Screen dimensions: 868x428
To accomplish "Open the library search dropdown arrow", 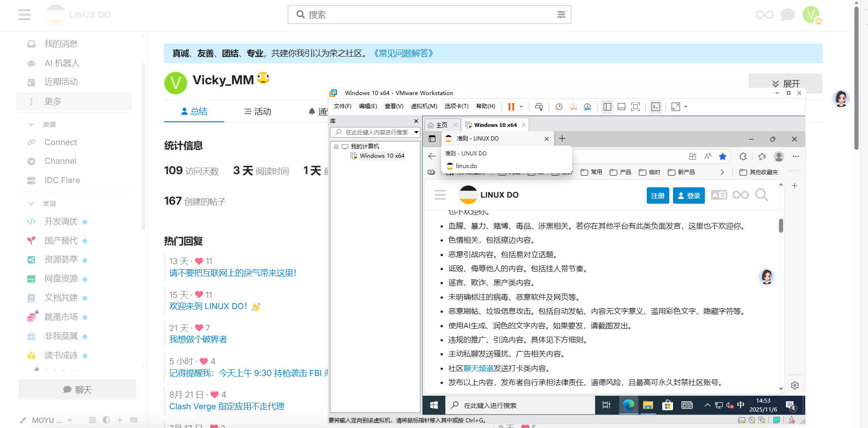I will [416, 133].
